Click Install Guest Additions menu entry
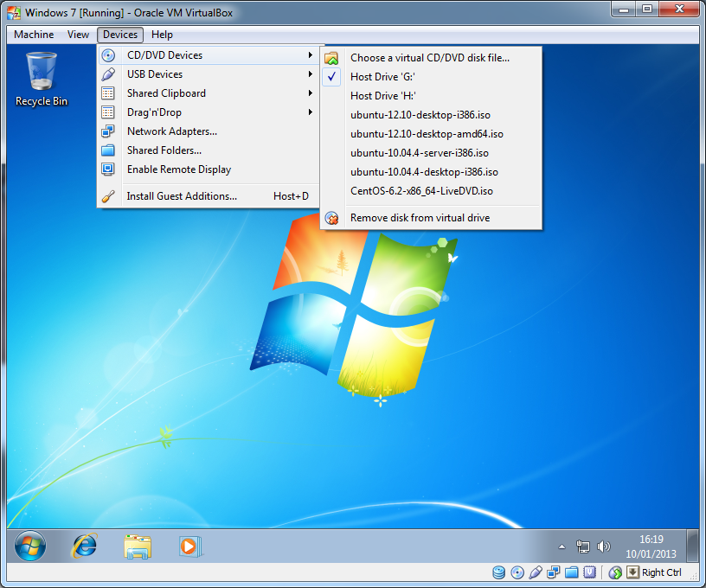Screen dimensions: 706x588 coord(182,196)
